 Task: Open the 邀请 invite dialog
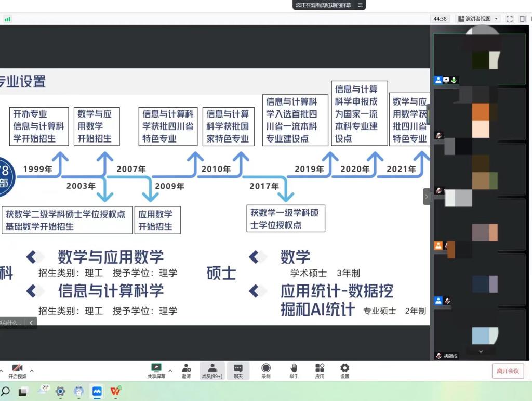[187, 371]
